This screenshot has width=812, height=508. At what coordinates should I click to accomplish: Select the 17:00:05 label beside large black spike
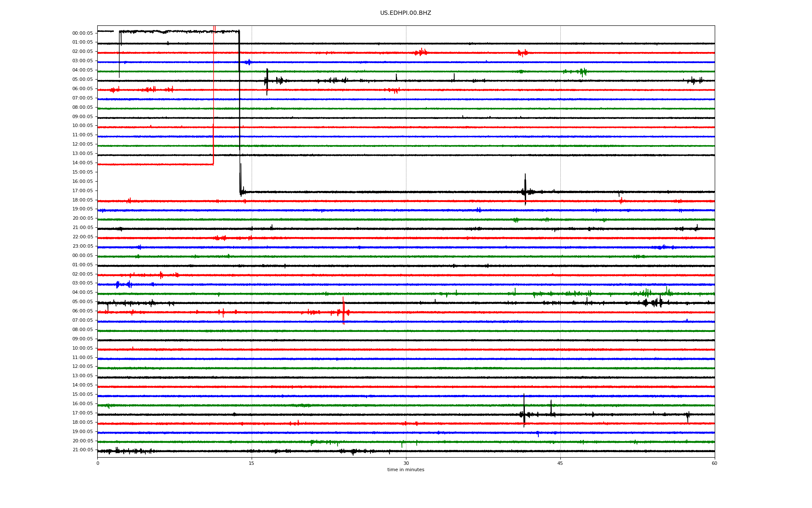[x=82, y=191]
